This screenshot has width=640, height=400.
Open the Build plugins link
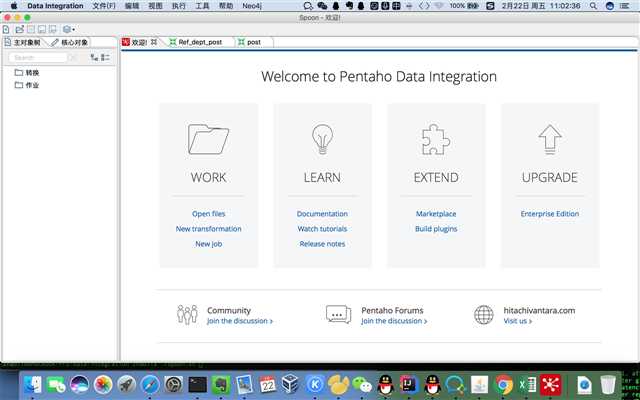(436, 229)
